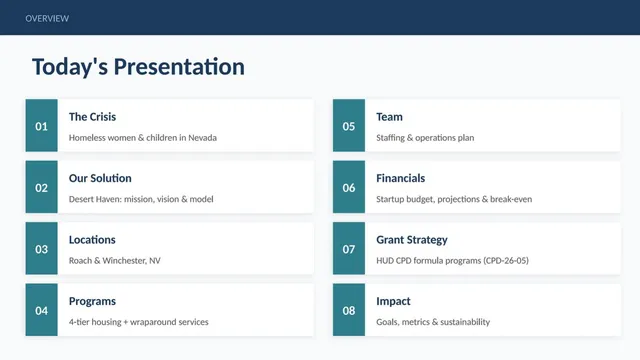Click "Goals, metrics & sustainability" text
The height and width of the screenshot is (360, 640).
click(x=433, y=322)
